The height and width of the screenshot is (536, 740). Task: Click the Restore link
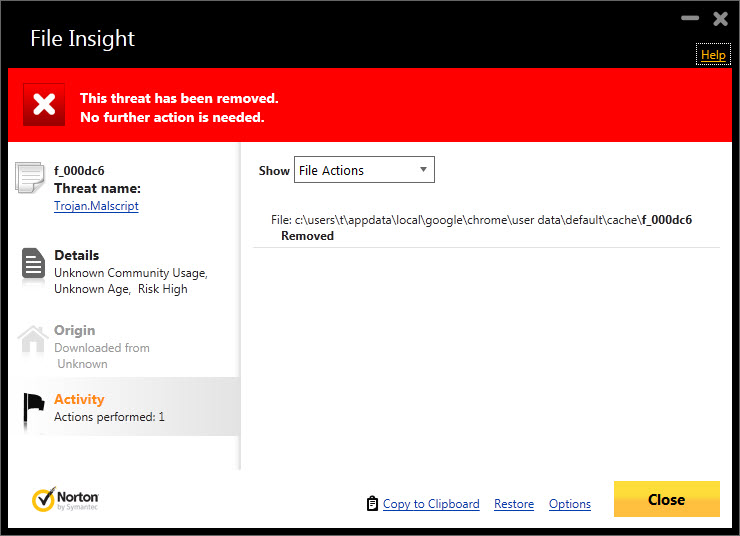(514, 504)
